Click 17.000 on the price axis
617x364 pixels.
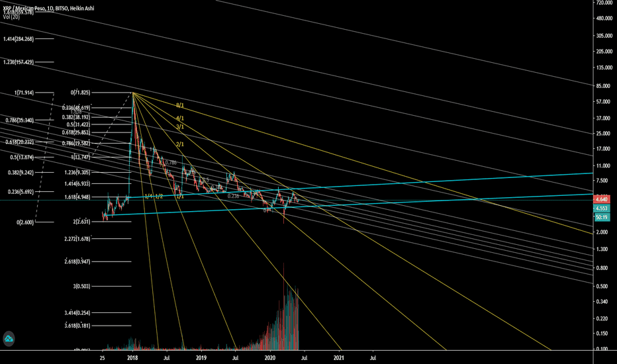click(x=604, y=149)
